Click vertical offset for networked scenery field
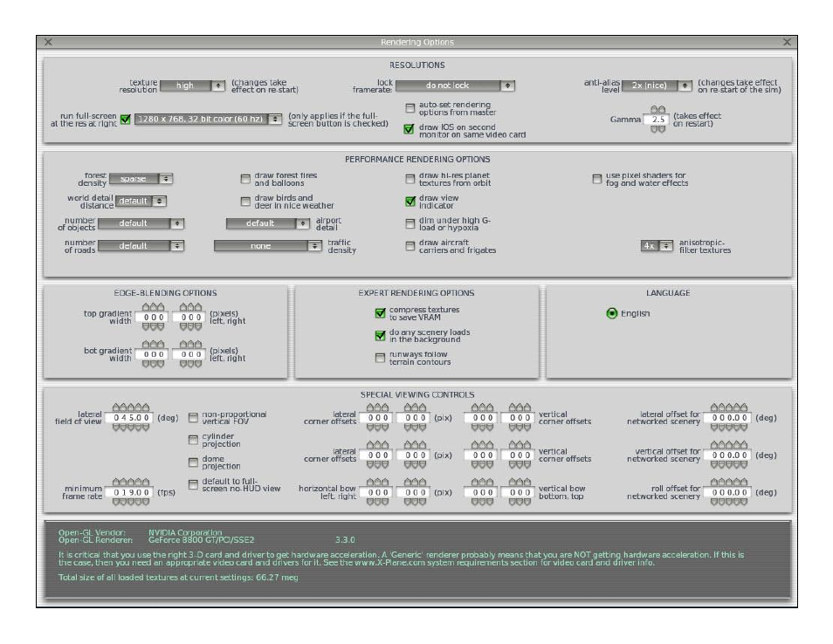Screen dimensions: 833x644 coord(729,455)
